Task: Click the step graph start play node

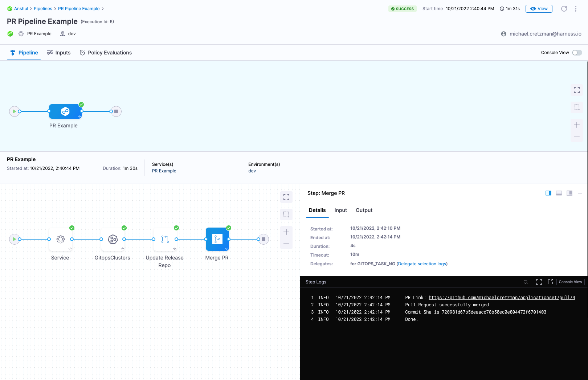Action: coord(14,239)
